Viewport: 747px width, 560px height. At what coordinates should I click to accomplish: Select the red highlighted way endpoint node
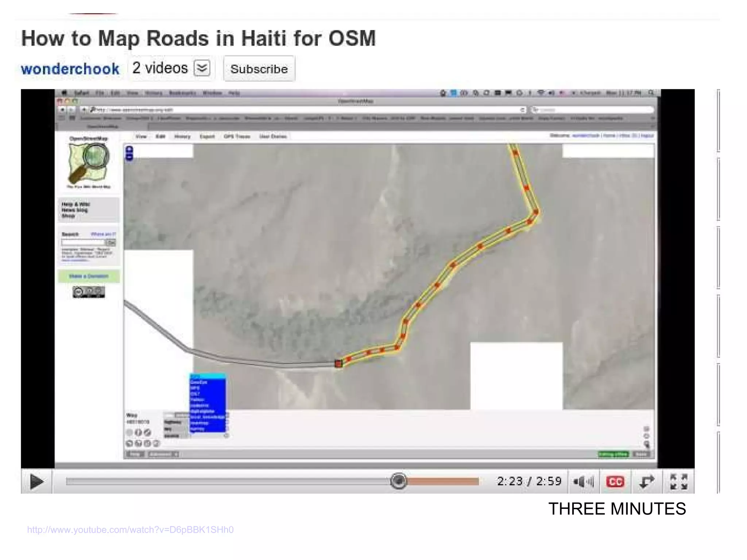(338, 363)
